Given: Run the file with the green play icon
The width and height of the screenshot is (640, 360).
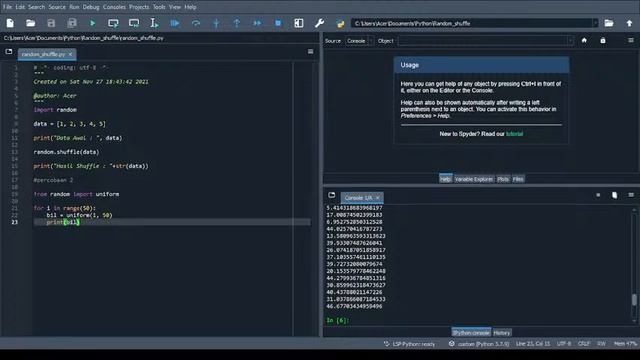Looking at the screenshot, I should 93,23.
